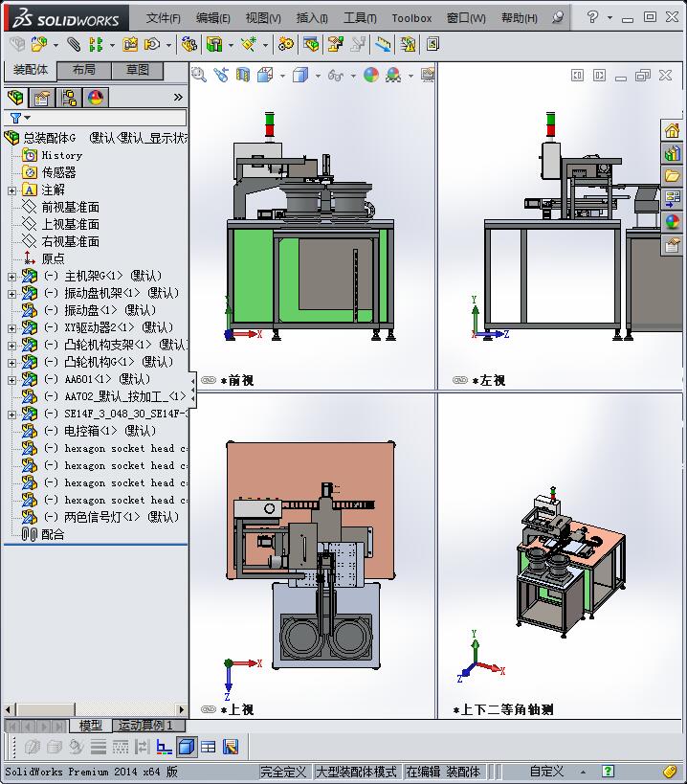Screen dimensions: 687x784
Task: Expand the 注解 tree node
Action: coord(12,190)
